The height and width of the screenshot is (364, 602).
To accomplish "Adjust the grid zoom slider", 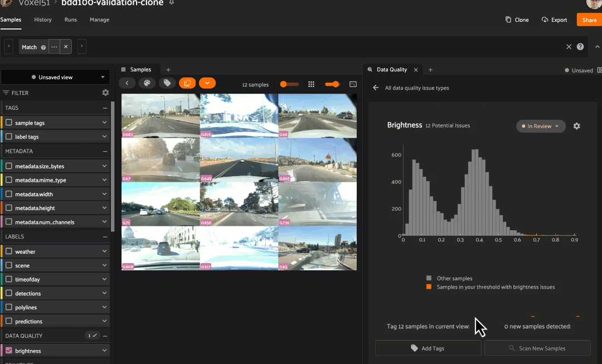I will point(289,84).
